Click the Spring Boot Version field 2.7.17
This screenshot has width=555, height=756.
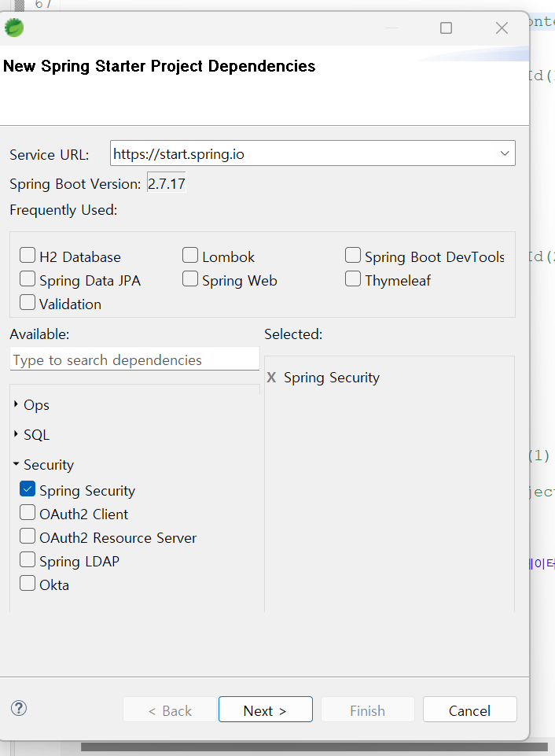coord(166,184)
